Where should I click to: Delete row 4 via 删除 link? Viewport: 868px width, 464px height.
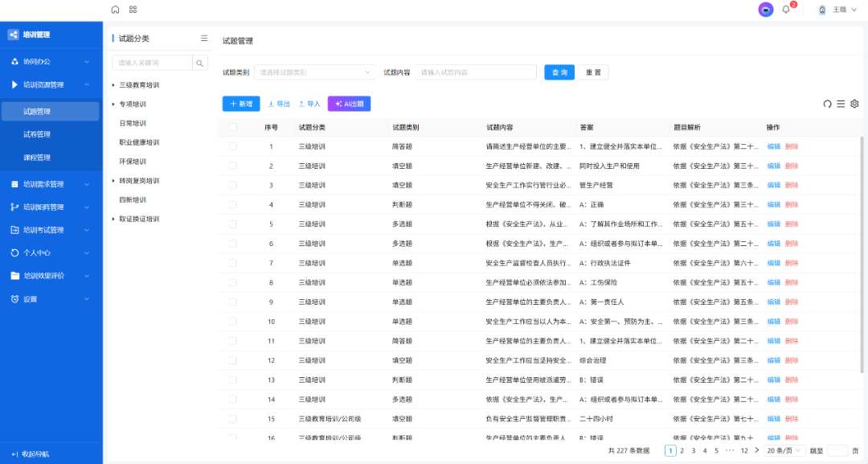[x=792, y=205]
